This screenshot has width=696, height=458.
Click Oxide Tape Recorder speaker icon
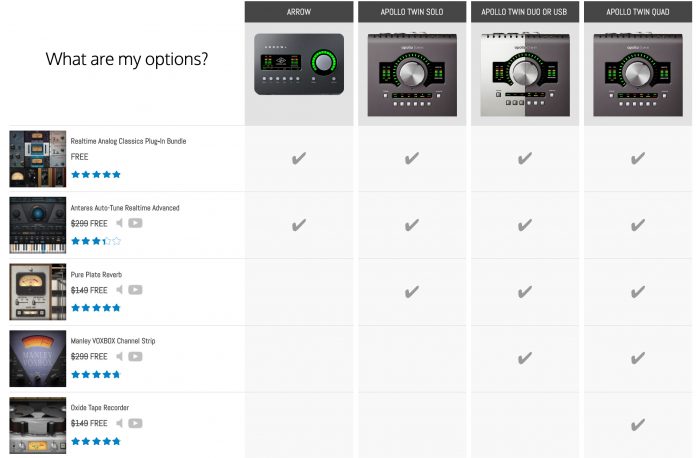(x=120, y=423)
